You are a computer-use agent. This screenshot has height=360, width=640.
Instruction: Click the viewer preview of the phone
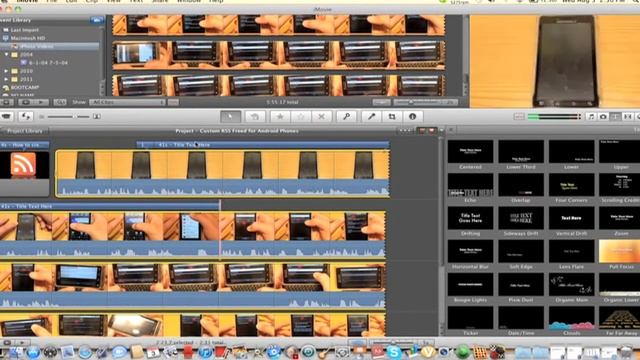(x=555, y=61)
